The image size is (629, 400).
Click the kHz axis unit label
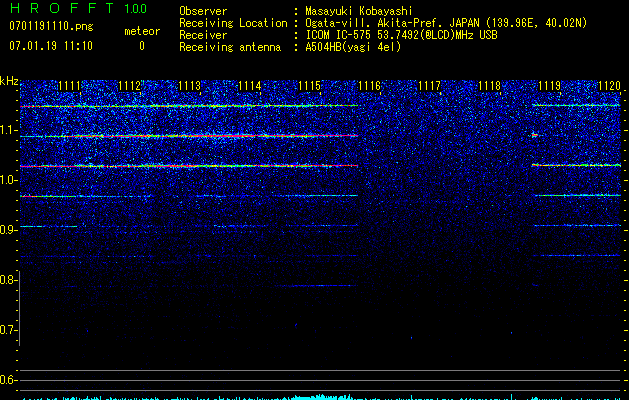tap(9, 81)
